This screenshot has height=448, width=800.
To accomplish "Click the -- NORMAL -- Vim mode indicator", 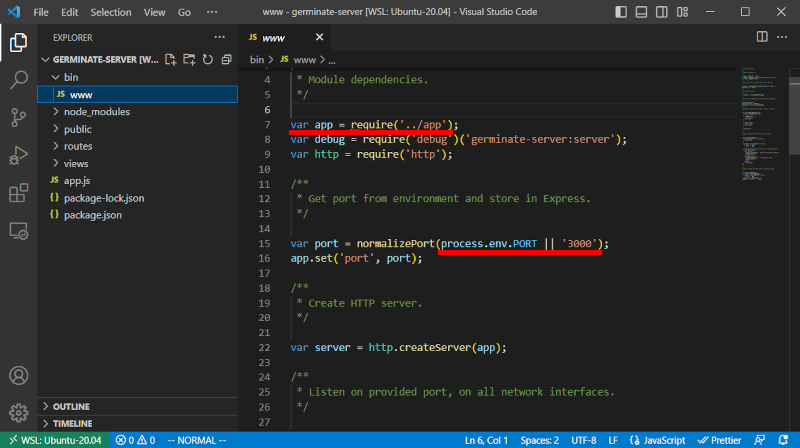I will click(196, 440).
